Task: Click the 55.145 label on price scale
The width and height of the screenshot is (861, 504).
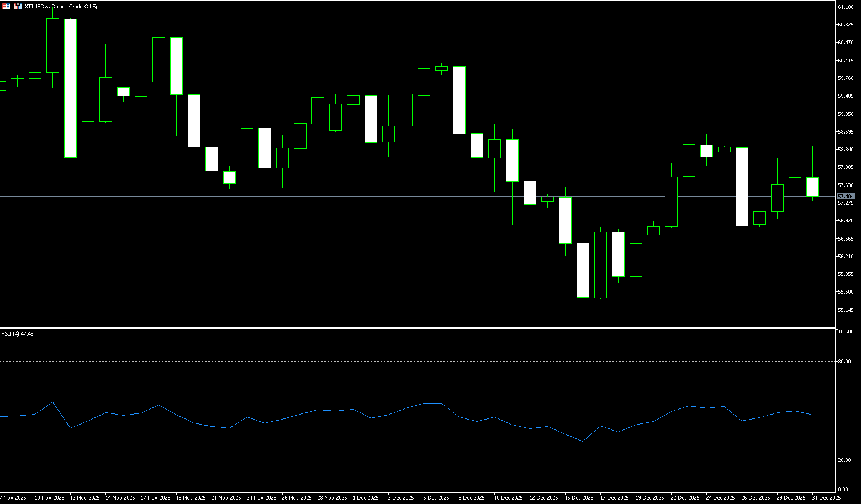Action: [846, 310]
